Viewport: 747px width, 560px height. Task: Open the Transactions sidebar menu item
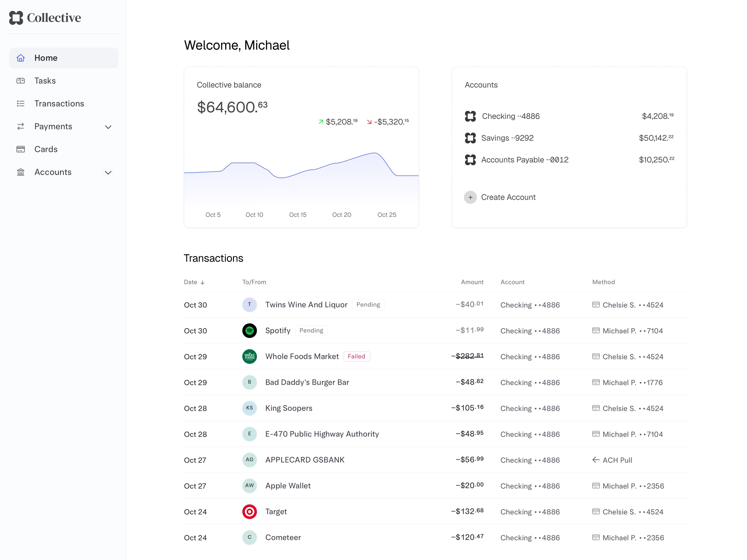(x=59, y=104)
